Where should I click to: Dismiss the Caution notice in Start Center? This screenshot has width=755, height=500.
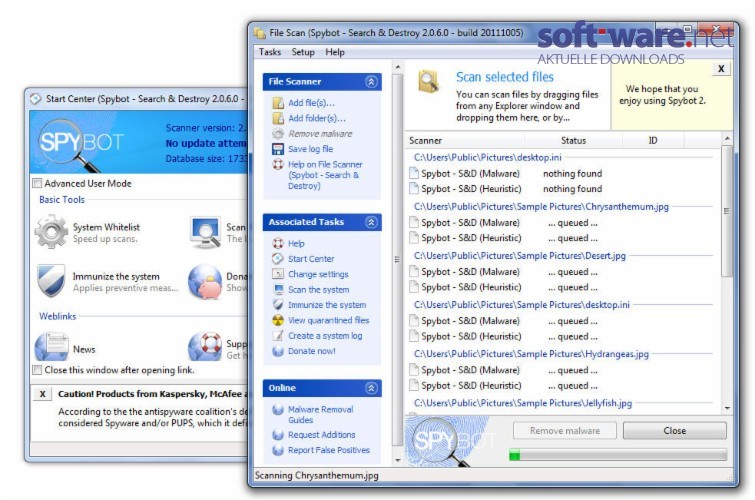(42, 394)
